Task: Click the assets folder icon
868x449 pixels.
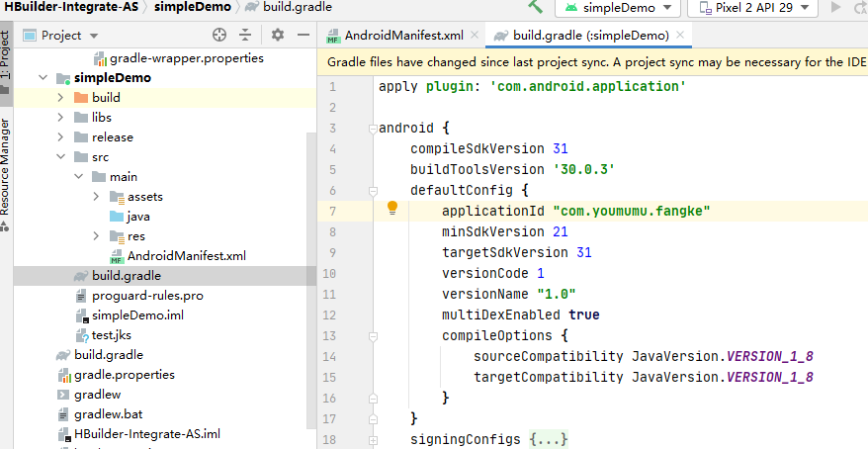Action: click(117, 197)
